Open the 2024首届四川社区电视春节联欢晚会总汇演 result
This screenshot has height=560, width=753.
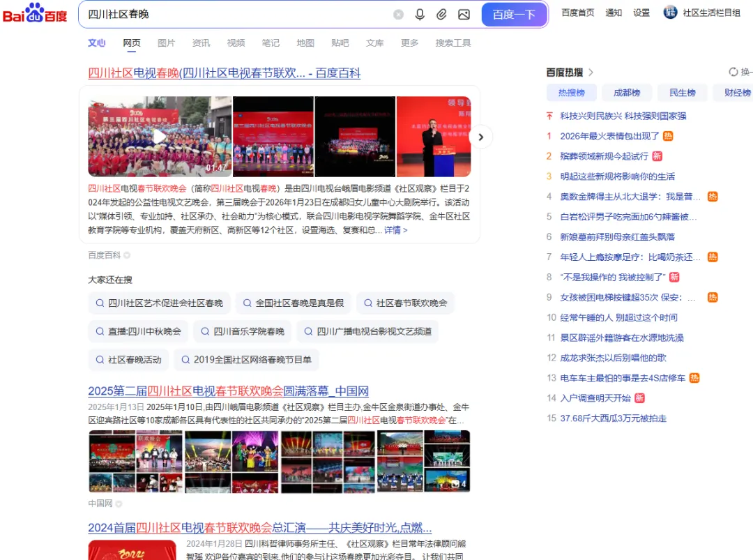click(x=260, y=528)
